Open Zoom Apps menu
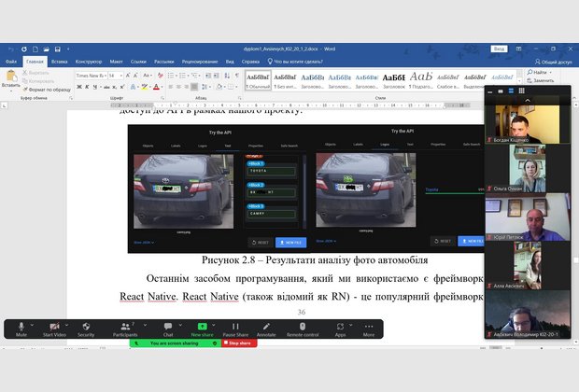The height and width of the screenshot is (392, 579). click(x=340, y=328)
